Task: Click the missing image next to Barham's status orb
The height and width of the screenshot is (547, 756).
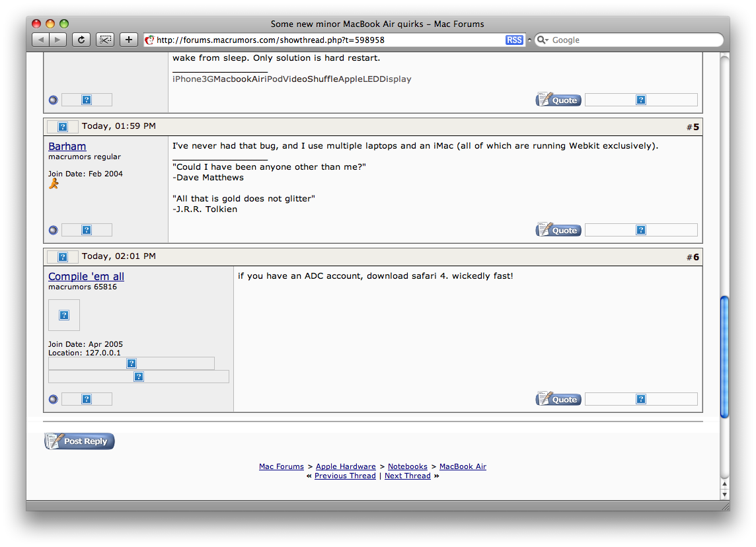Action: pos(87,230)
